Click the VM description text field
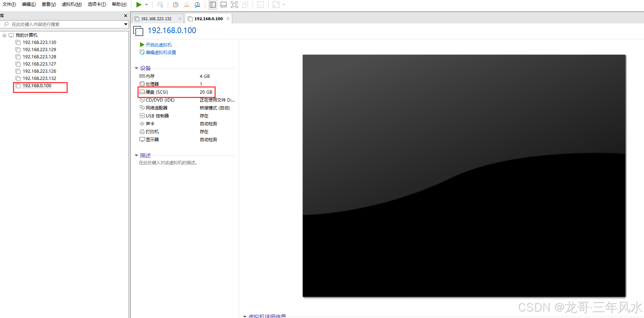 pos(168,163)
